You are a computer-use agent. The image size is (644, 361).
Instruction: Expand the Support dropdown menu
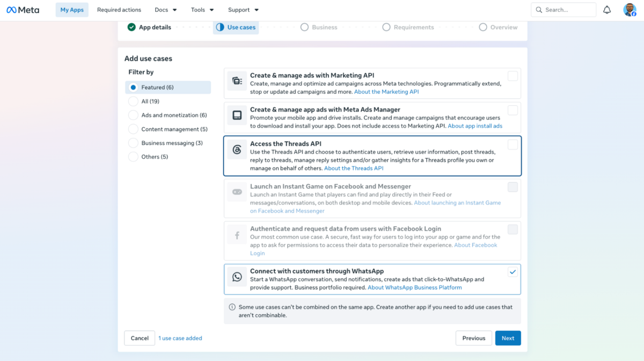[x=243, y=10]
